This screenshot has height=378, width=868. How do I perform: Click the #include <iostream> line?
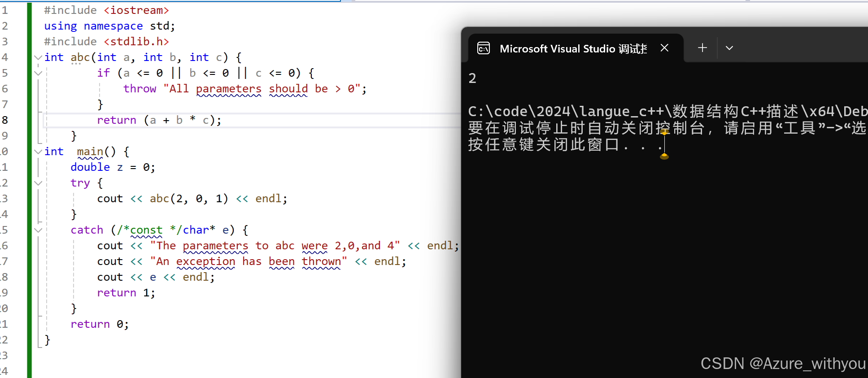[106, 10]
